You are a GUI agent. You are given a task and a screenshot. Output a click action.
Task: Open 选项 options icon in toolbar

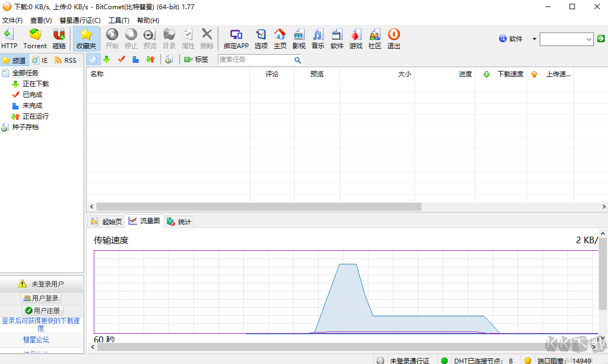point(261,38)
